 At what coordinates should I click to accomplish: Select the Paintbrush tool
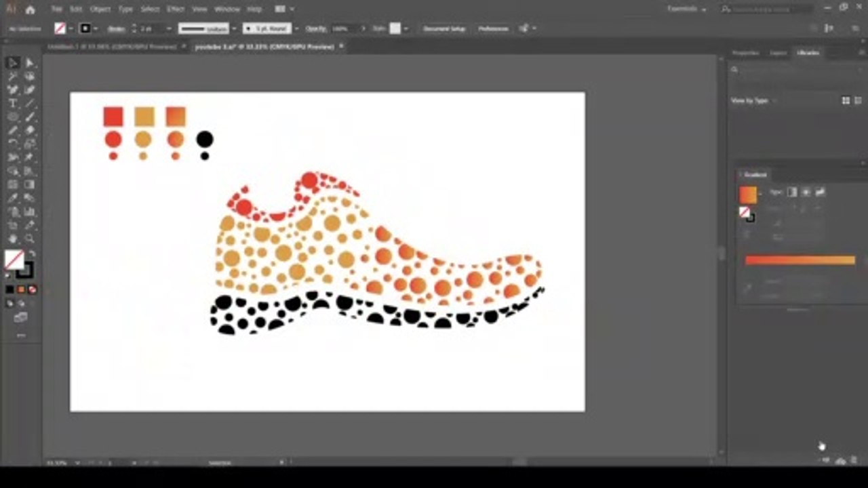click(x=30, y=117)
